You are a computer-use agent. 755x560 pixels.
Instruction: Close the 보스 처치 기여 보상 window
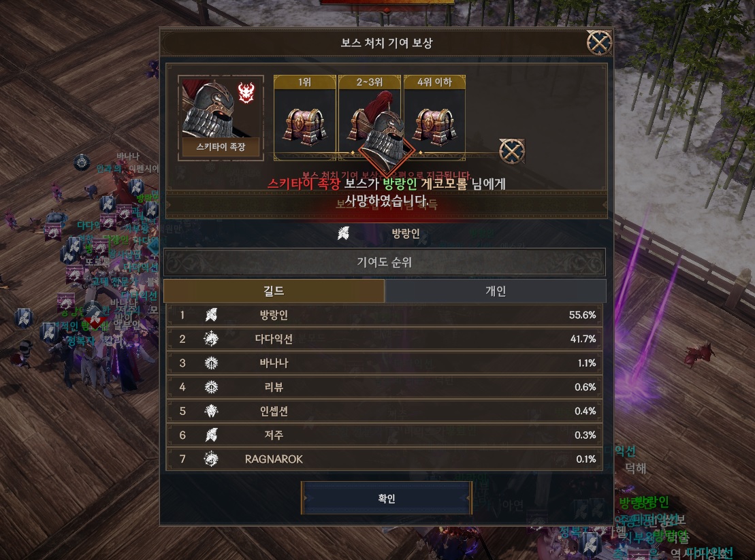point(599,42)
